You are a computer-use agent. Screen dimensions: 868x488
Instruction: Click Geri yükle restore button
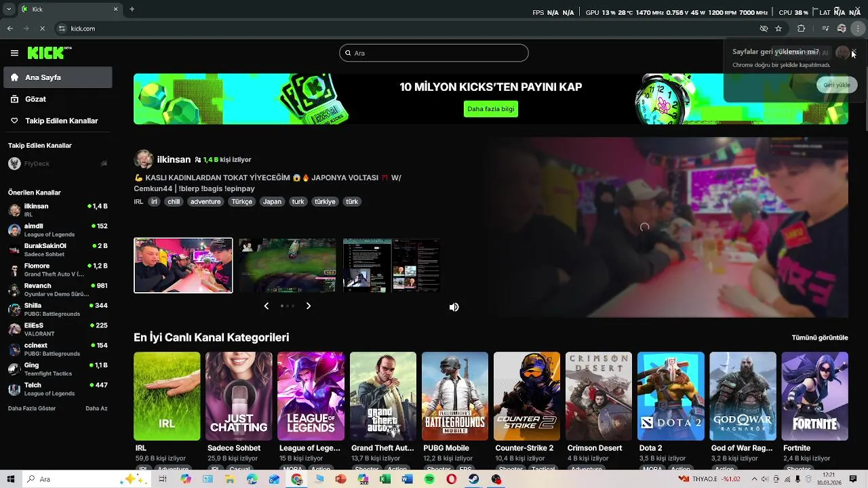pos(837,85)
